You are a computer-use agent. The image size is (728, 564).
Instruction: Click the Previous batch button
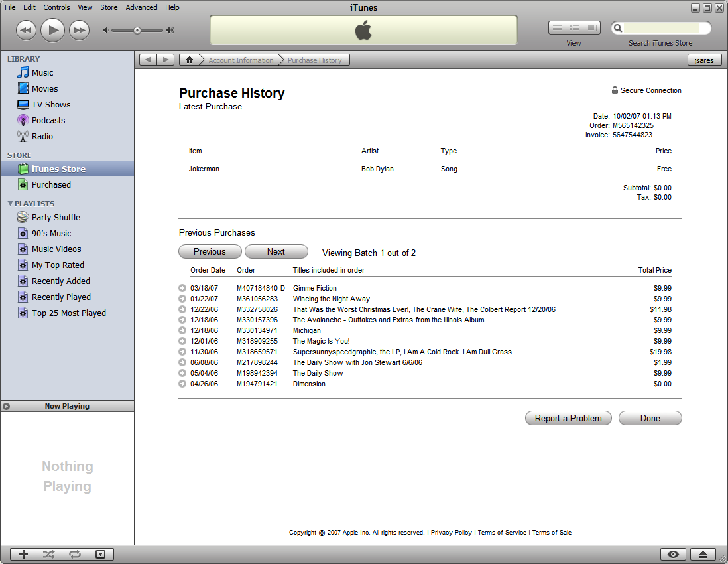click(210, 251)
